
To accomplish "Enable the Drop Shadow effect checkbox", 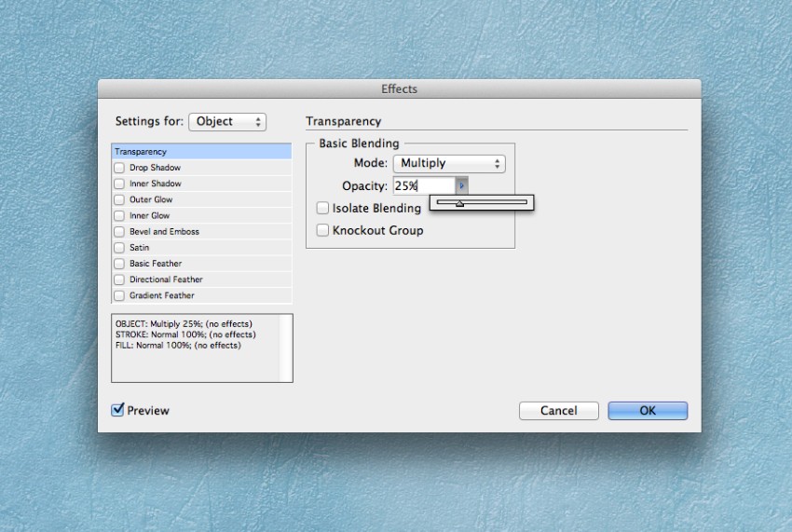I will pyautogui.click(x=119, y=167).
